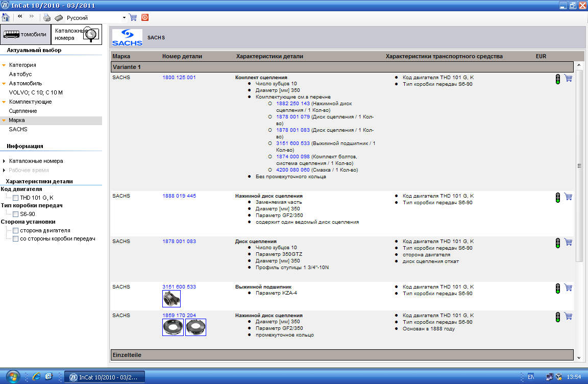The height and width of the screenshot is (384, 588).
Task: Collapse the Марка selection node
Action: (4, 121)
